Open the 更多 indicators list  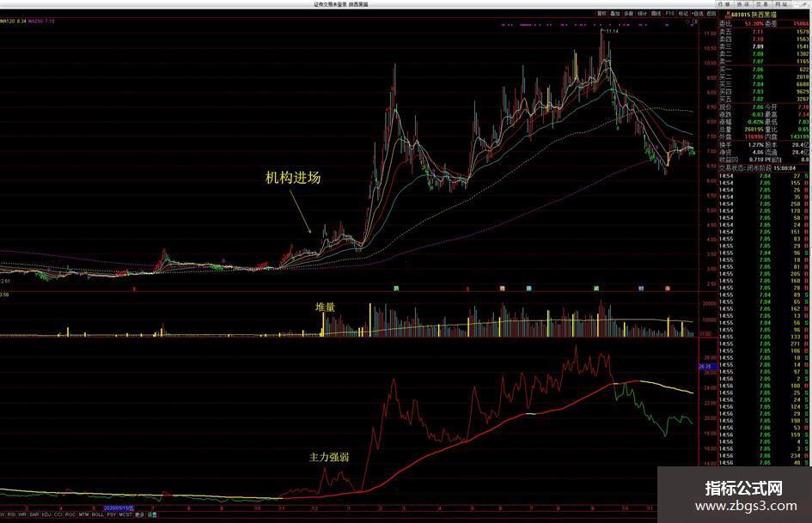pos(140,514)
